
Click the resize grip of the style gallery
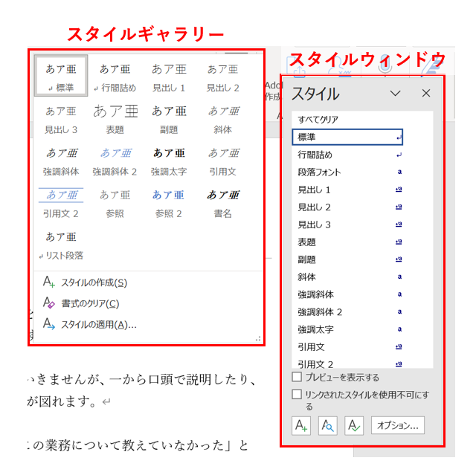(x=258, y=339)
